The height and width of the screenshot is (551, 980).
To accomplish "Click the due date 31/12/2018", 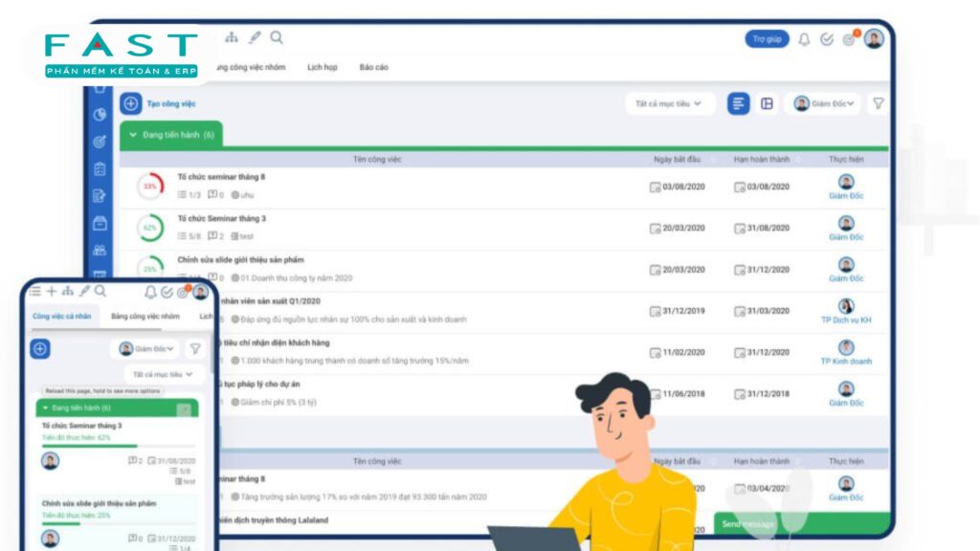I will (x=768, y=393).
